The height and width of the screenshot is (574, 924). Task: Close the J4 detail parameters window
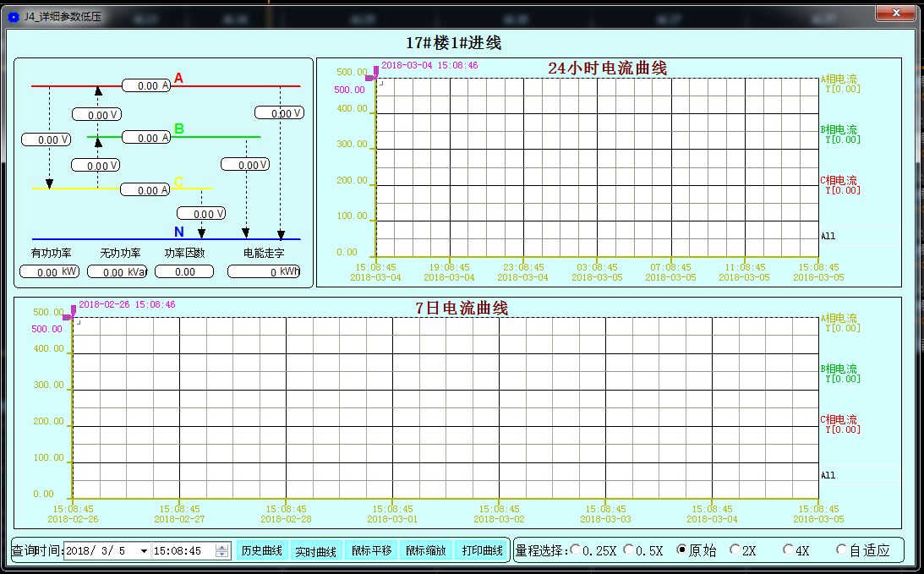pos(896,13)
